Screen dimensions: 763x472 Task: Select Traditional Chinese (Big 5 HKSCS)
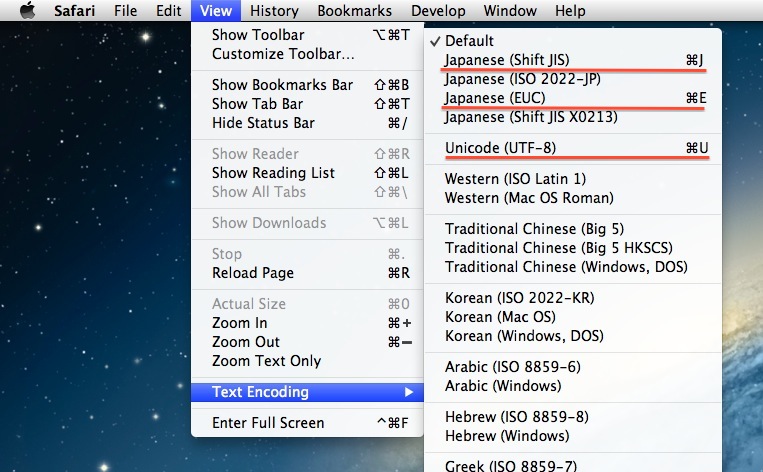(573, 248)
